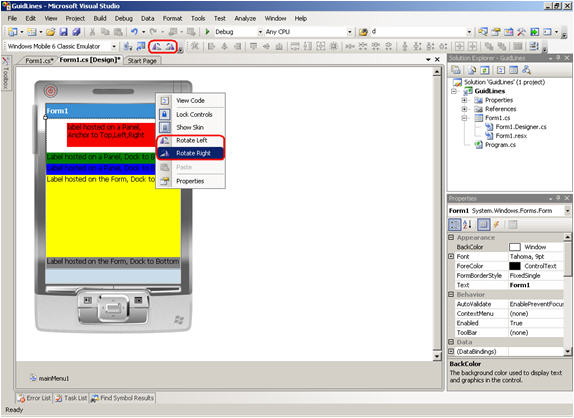Open the Format menu
The width and height of the screenshot is (574, 418).
pyautogui.click(x=172, y=18)
